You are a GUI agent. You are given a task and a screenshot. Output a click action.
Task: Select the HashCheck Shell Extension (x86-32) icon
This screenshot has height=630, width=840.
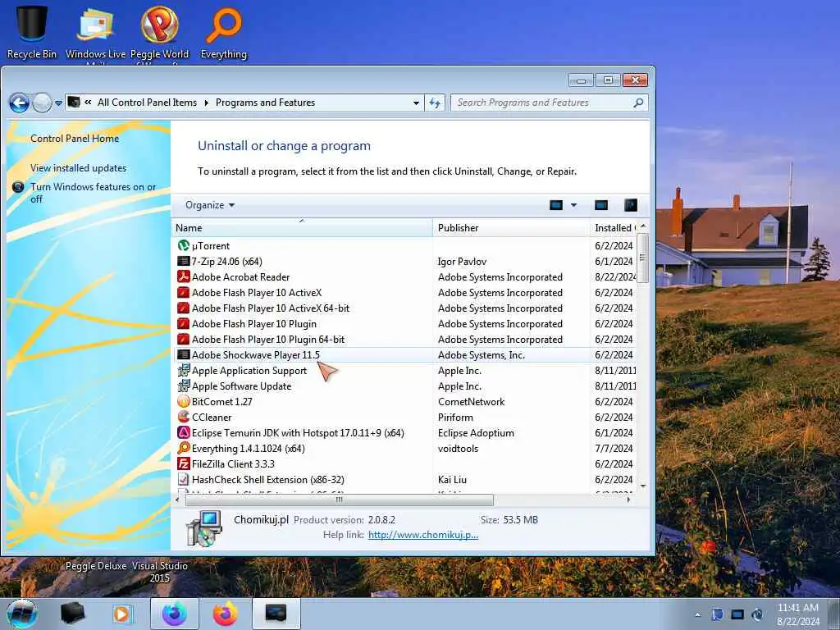[183, 479]
